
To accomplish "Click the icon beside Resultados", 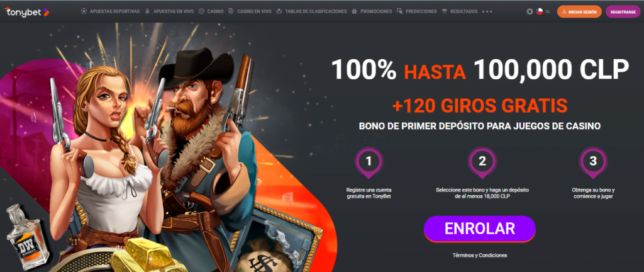I will (445, 11).
